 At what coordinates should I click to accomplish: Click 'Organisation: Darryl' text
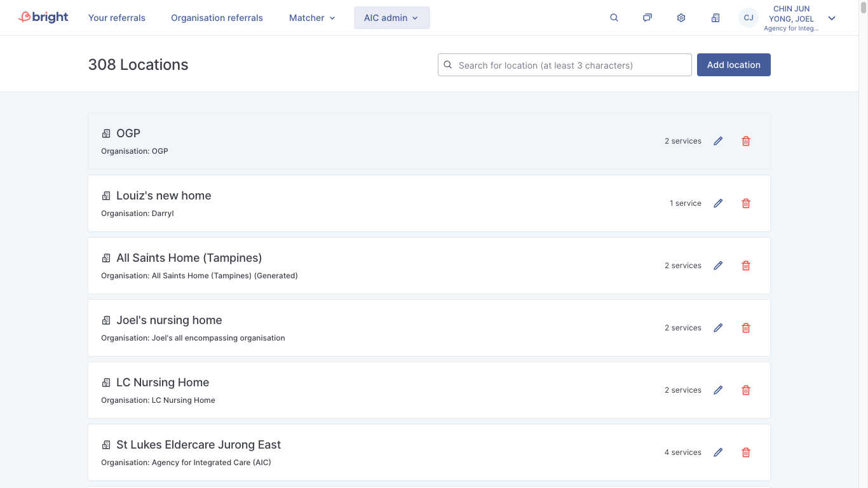(x=137, y=213)
